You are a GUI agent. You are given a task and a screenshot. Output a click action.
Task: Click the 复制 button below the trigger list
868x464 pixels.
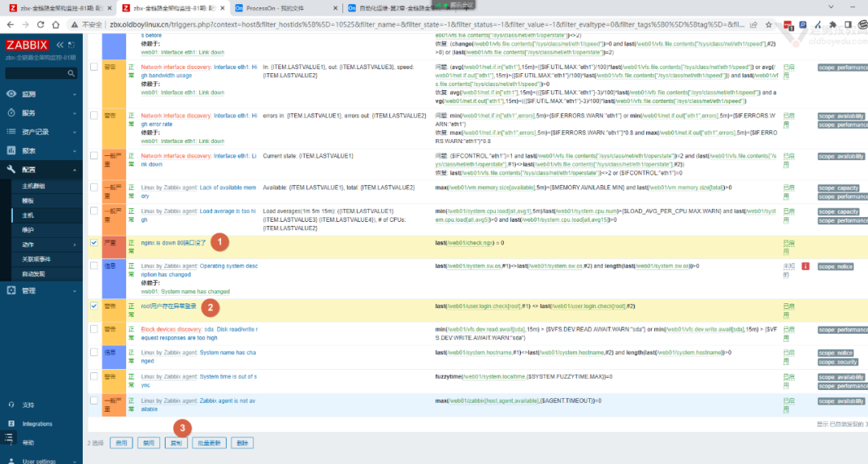click(176, 443)
